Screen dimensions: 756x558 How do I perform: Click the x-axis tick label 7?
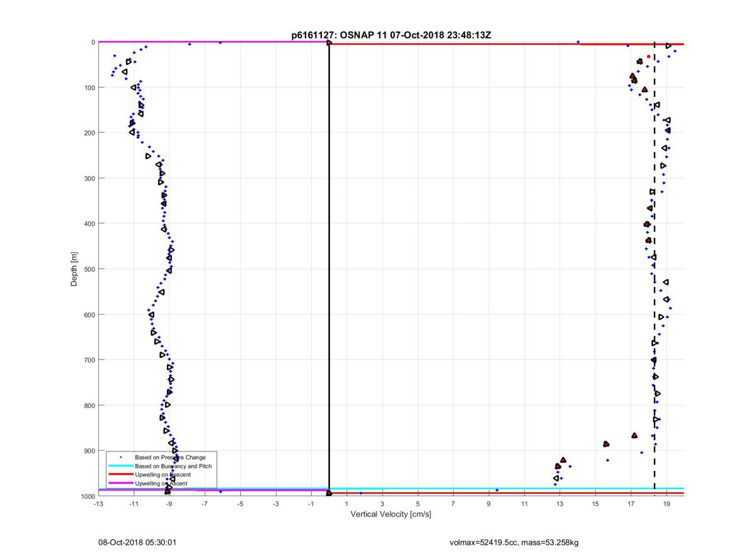click(453, 504)
